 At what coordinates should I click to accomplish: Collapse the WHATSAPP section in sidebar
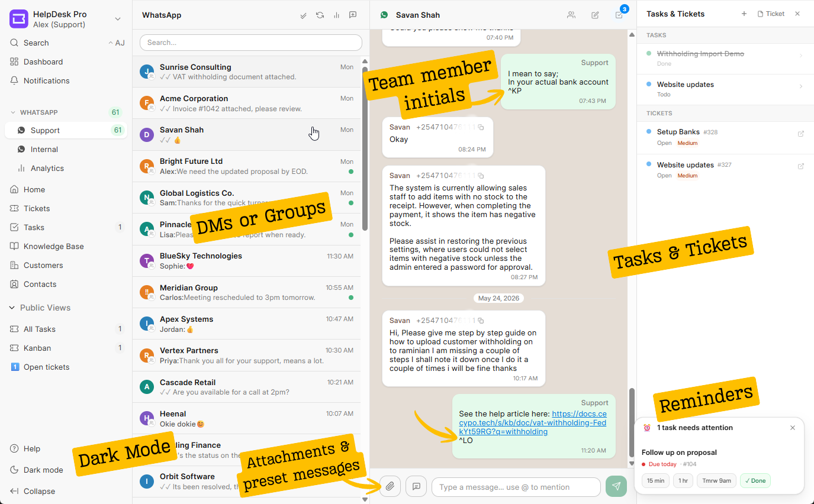pos(13,112)
